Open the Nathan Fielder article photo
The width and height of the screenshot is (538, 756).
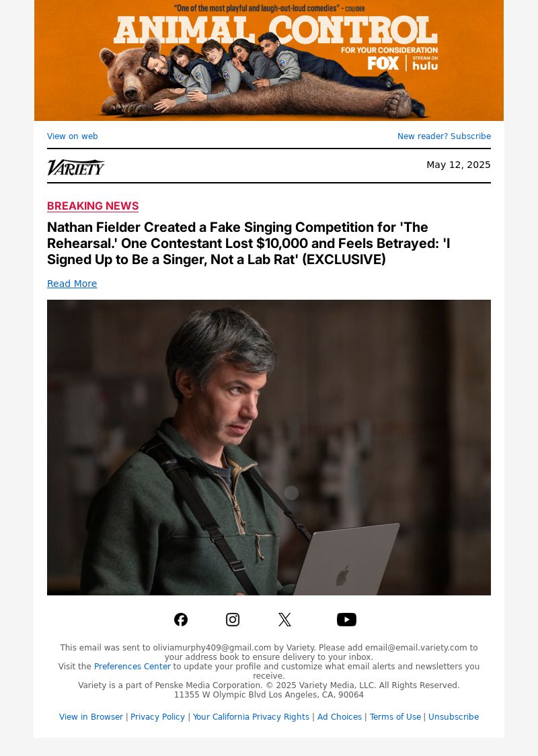(269, 448)
